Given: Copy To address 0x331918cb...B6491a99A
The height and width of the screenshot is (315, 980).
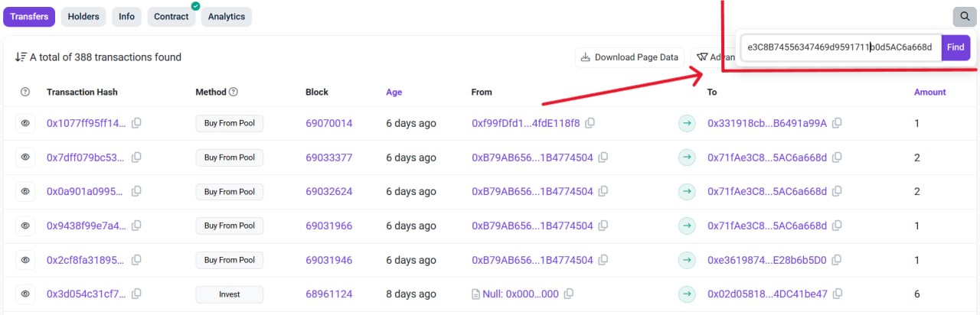Looking at the screenshot, I should tap(838, 123).
